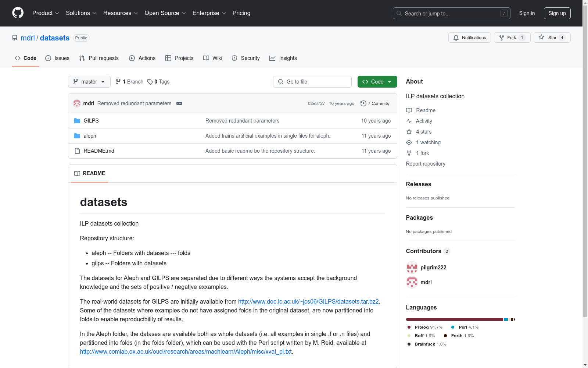Click the README book icon in file header

pos(77,173)
